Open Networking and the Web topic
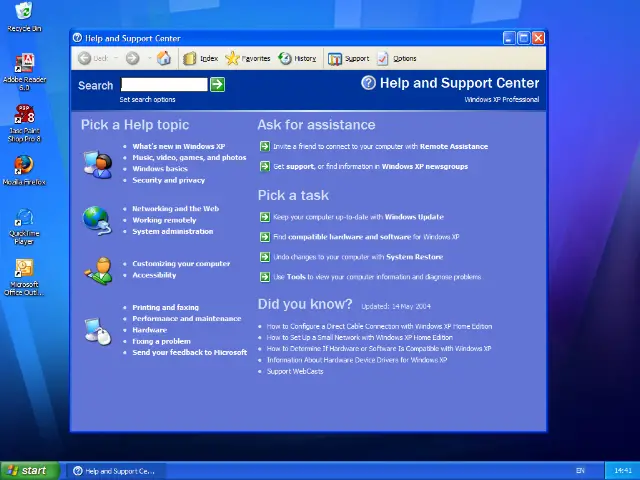Image resolution: width=640 pixels, height=480 pixels. coord(175,209)
